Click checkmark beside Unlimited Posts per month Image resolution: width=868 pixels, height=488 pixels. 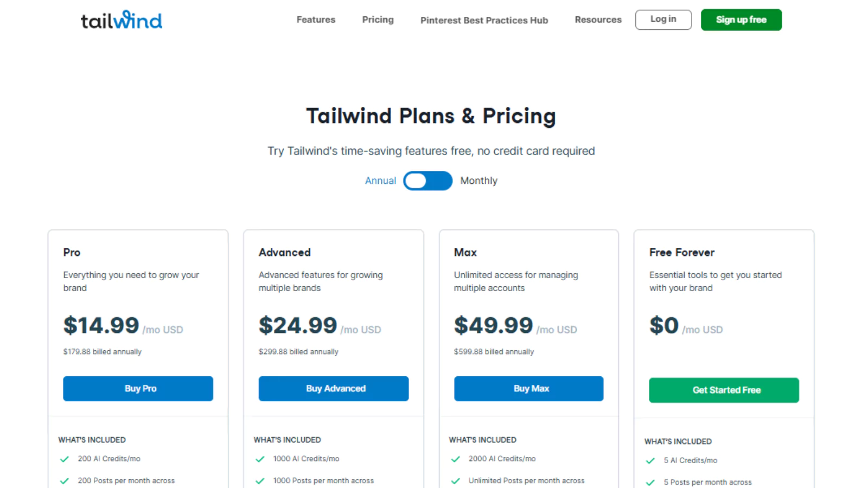click(455, 481)
